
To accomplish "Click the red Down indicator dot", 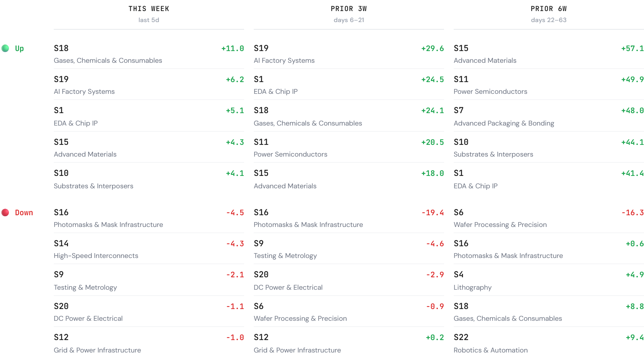I will click(x=5, y=212).
